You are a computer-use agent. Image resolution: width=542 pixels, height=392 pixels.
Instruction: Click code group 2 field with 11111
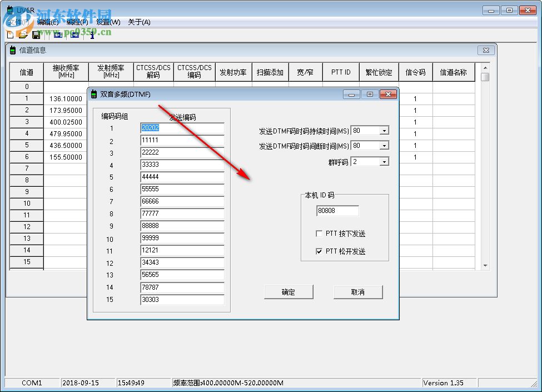pos(182,140)
